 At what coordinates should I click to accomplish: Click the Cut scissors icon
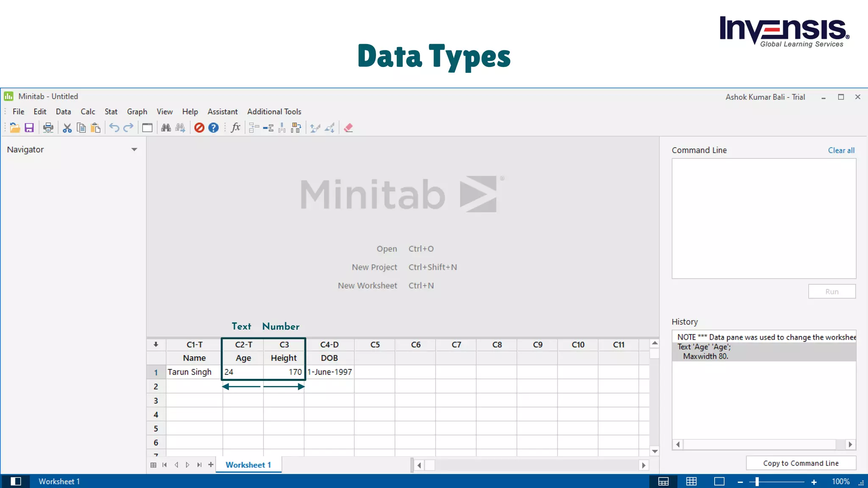click(x=67, y=128)
